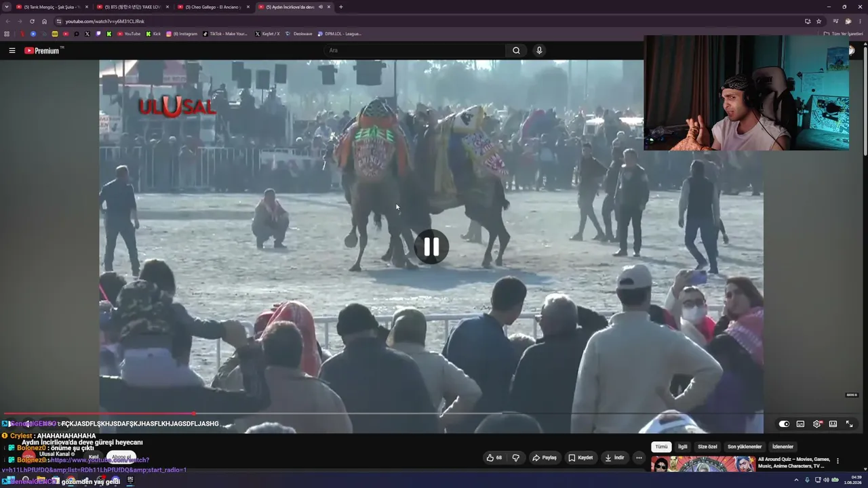This screenshot has width=868, height=488.
Task: Download video with the İndir button
Action: tap(614, 457)
